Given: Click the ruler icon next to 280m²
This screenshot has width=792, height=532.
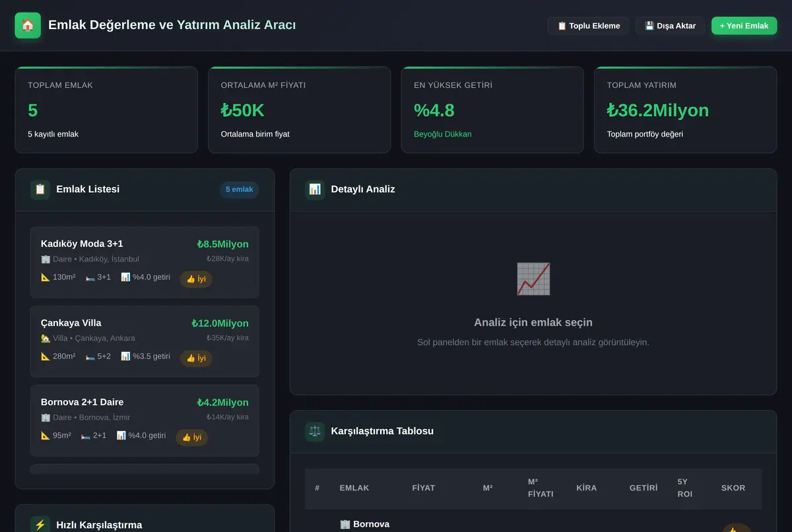Looking at the screenshot, I should [x=46, y=356].
